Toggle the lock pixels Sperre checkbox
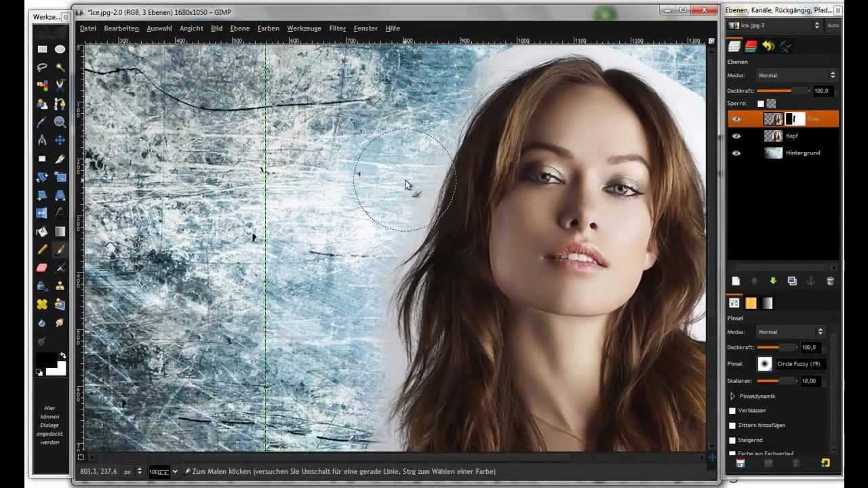 [x=760, y=104]
